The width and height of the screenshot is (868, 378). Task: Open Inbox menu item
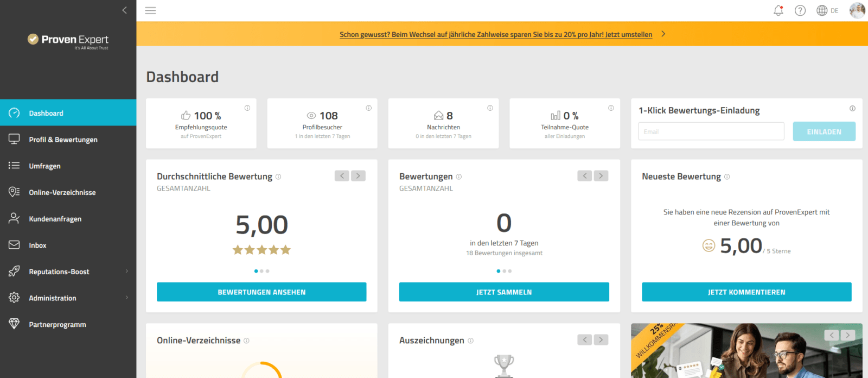pos(68,245)
